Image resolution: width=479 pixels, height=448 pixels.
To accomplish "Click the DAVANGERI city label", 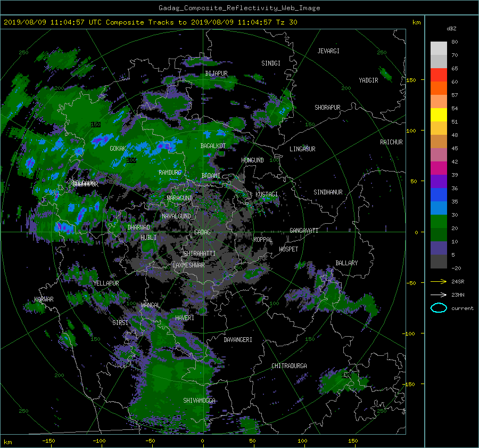I will click(238, 340).
